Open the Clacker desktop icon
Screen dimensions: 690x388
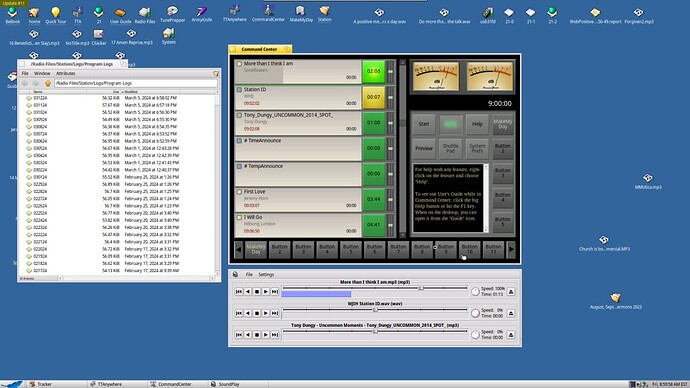99,37
